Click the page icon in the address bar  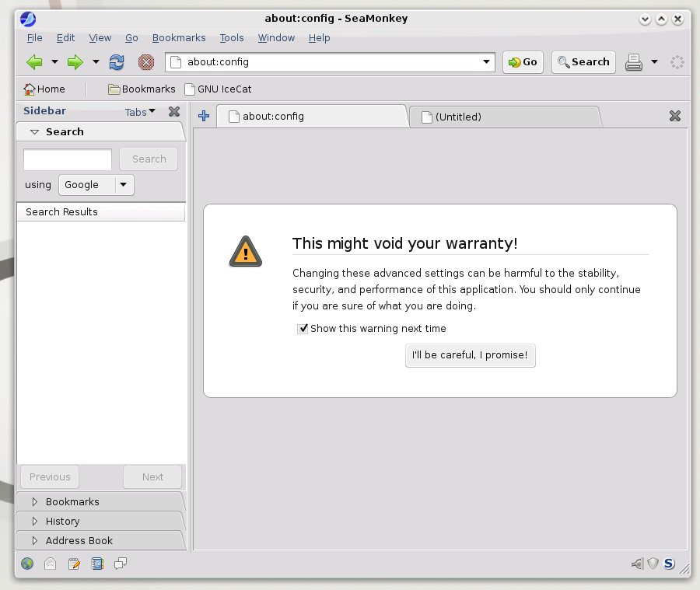pyautogui.click(x=176, y=62)
